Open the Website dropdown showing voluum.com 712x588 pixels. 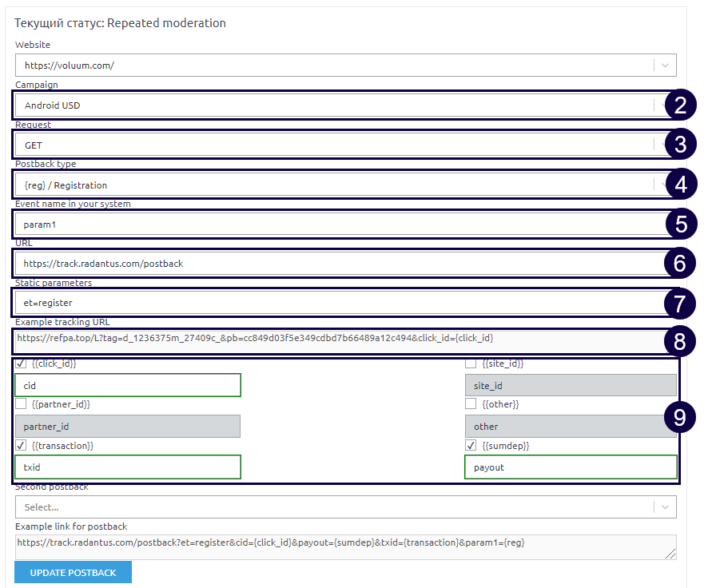click(x=336, y=66)
